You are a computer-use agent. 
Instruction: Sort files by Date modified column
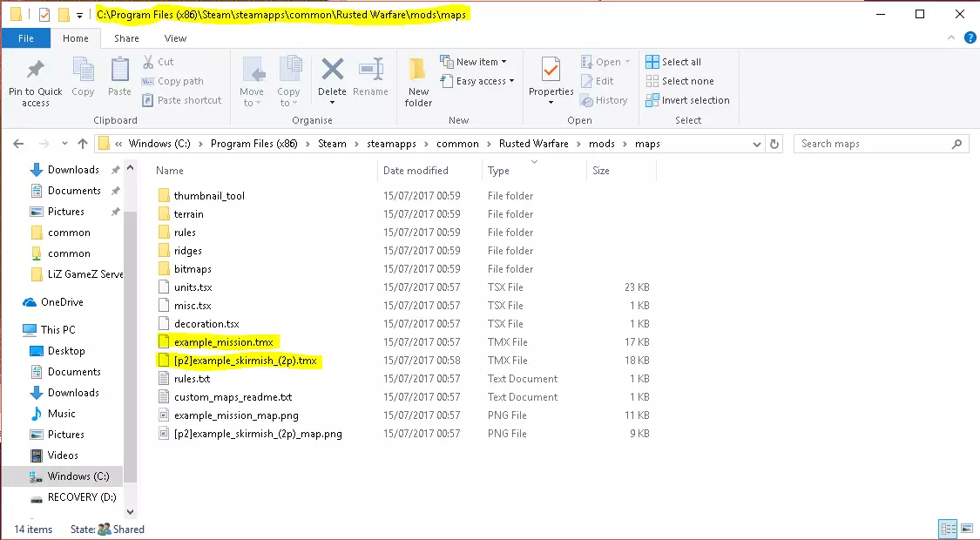coord(416,171)
